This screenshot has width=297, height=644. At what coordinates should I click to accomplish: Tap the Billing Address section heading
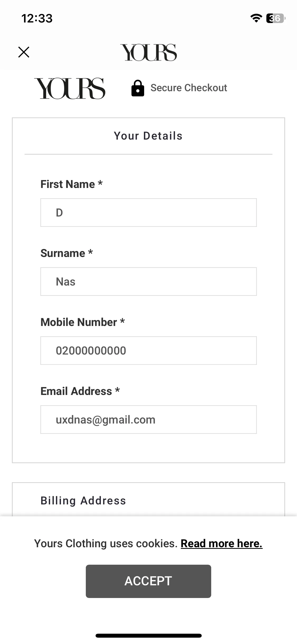(x=83, y=501)
